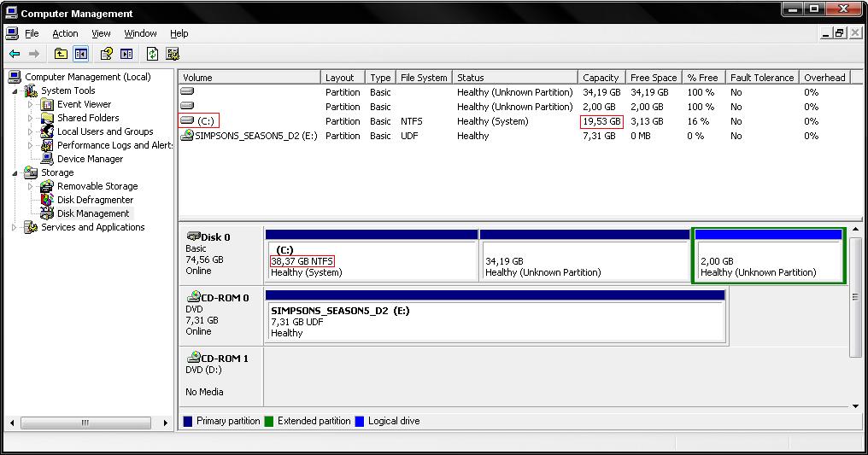Click the Back arrow toolbar button
Image resolution: width=868 pixels, height=455 pixels.
click(15, 54)
